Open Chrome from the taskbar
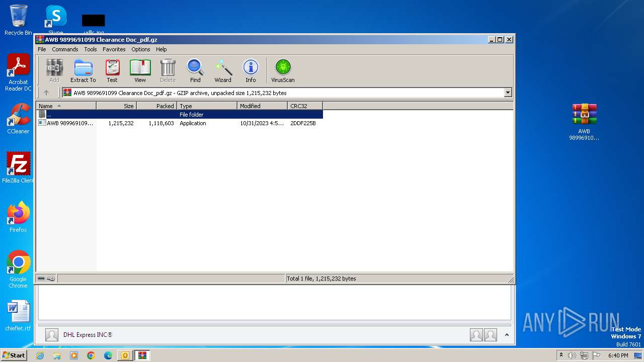Screen dimensions: 644x362 91,355
